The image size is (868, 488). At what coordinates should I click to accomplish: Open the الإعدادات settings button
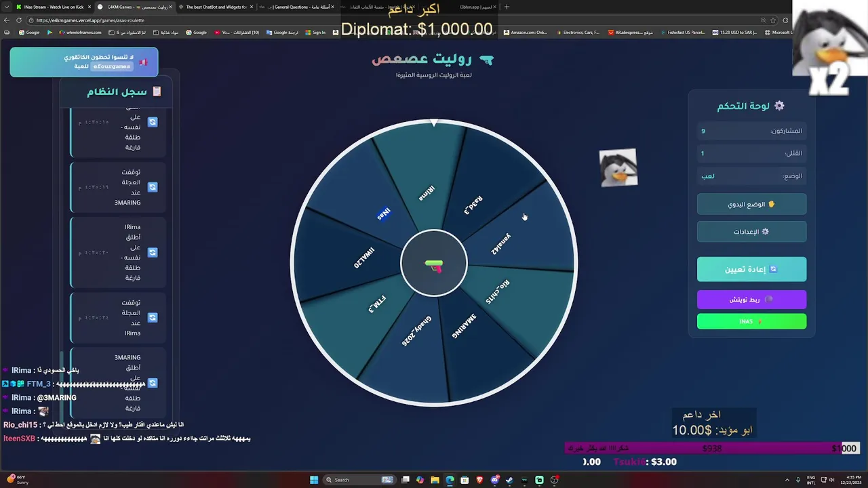click(x=751, y=232)
